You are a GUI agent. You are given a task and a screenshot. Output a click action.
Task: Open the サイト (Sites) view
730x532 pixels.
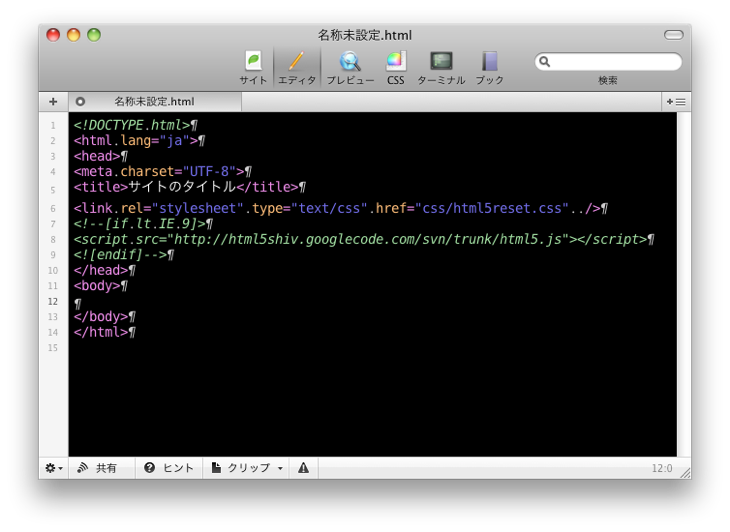coord(253,66)
